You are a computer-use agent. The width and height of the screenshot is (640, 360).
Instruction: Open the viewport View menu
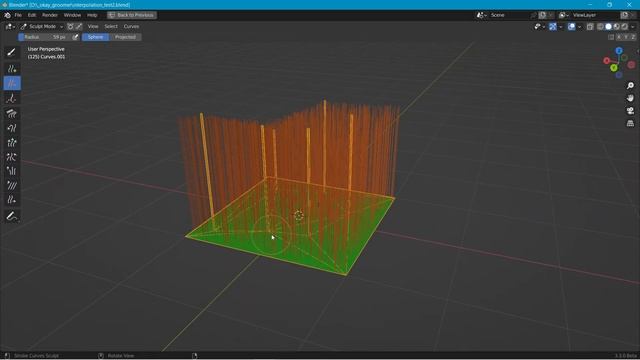pyautogui.click(x=93, y=27)
